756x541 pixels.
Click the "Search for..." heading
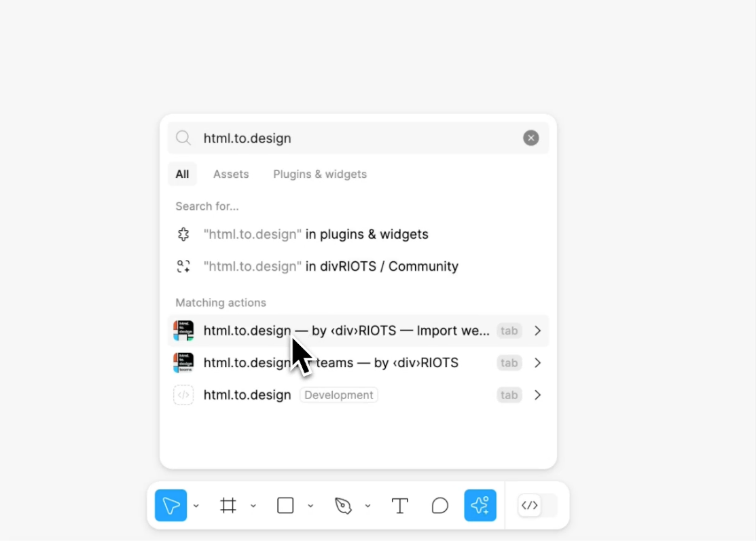coord(207,206)
